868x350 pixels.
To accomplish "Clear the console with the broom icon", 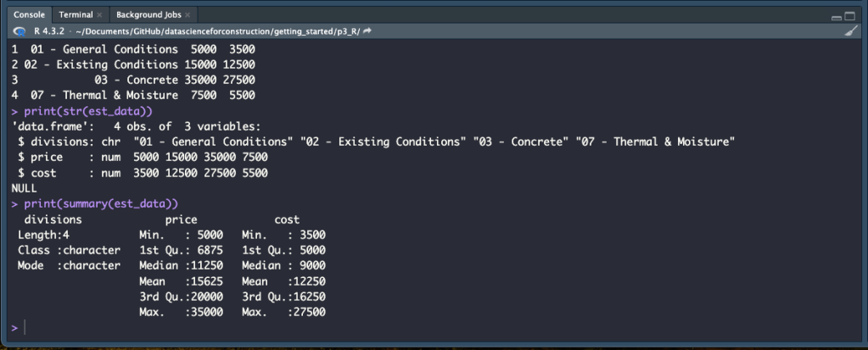I will coord(851,31).
